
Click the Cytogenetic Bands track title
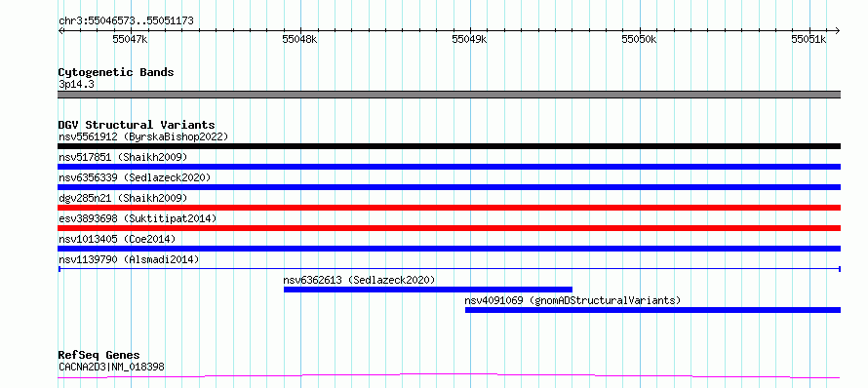click(116, 72)
